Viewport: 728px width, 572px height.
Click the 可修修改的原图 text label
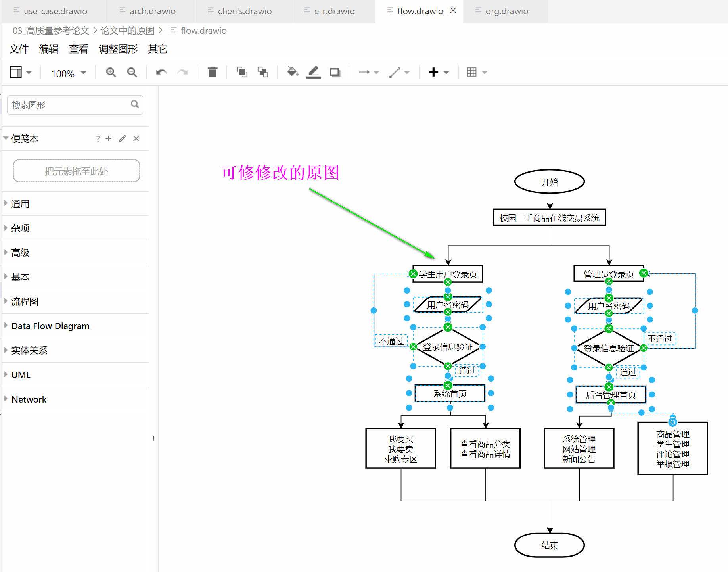click(x=280, y=173)
